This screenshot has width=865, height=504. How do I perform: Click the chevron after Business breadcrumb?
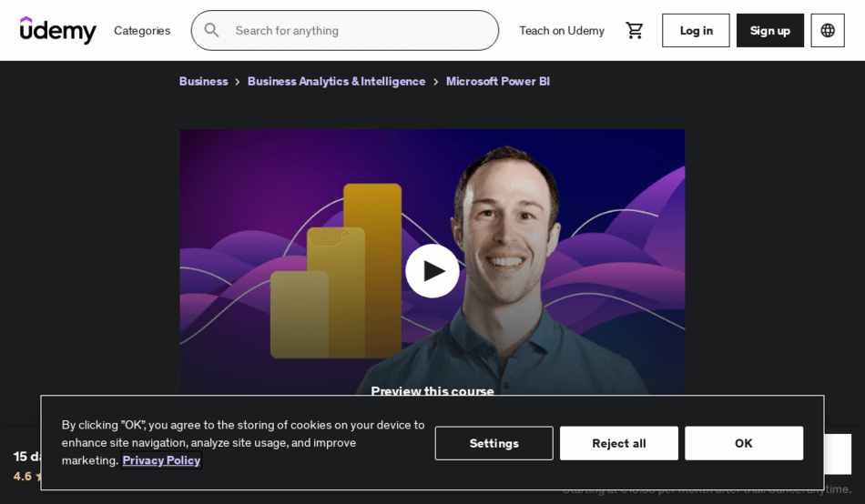click(238, 82)
